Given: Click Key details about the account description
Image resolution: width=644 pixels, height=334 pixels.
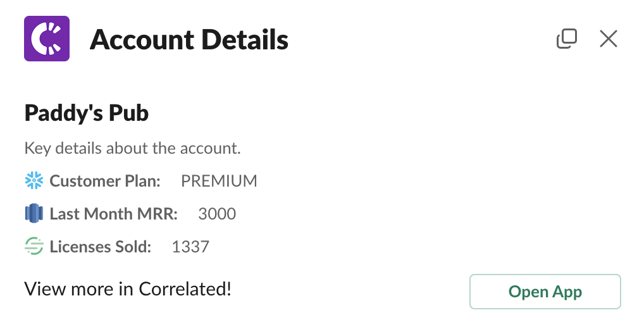Looking at the screenshot, I should coord(132,148).
